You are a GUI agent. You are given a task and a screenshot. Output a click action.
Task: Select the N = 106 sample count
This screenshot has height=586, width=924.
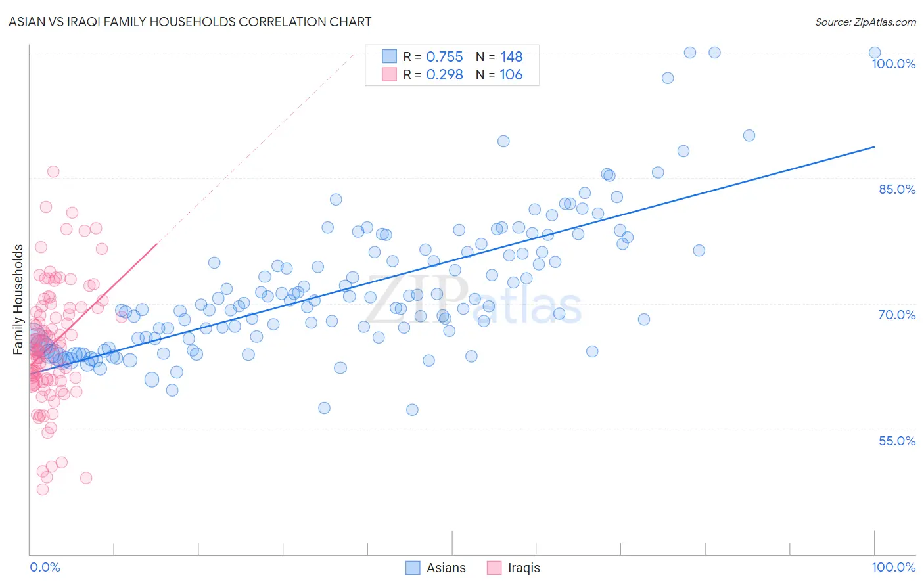[x=499, y=74]
